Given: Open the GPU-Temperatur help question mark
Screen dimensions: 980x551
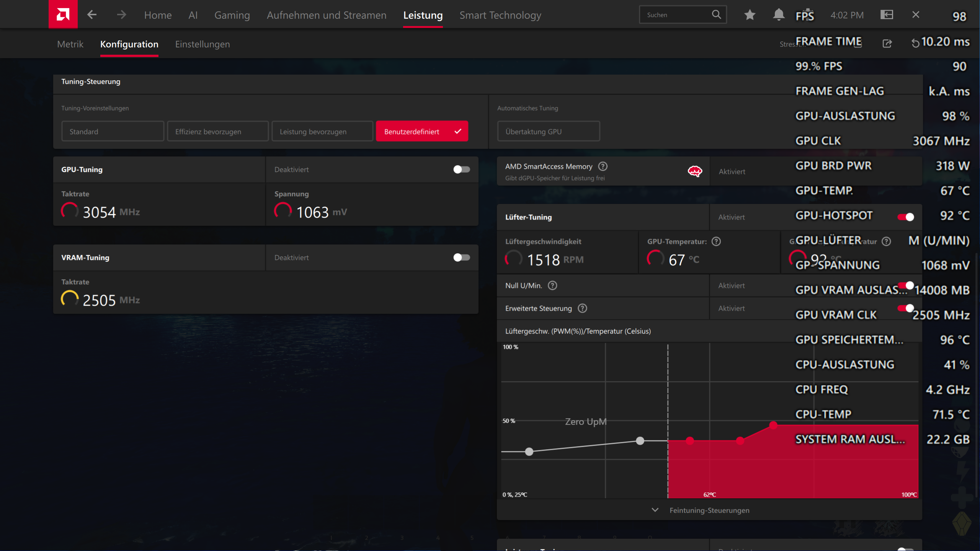Looking at the screenshot, I should click(716, 241).
